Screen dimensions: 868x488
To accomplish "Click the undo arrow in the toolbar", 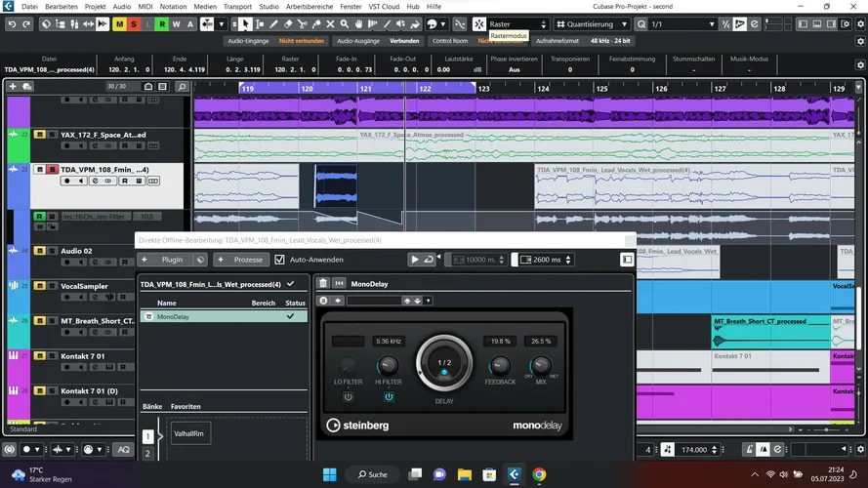I will point(12,24).
